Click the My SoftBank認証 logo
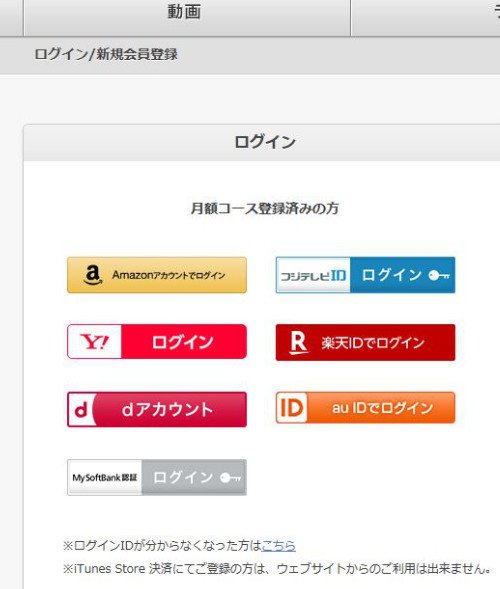 click(104, 478)
